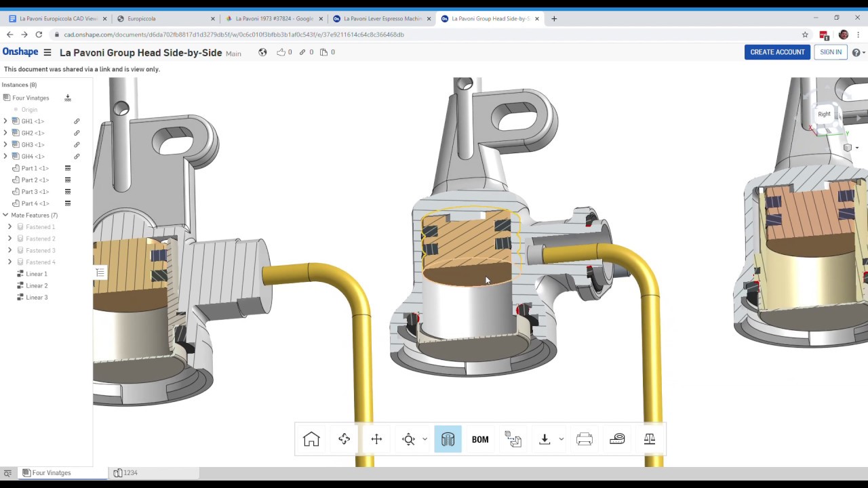This screenshot has width=868, height=488.
Task: Expand the GH1 <1> instance
Action: [5, 121]
